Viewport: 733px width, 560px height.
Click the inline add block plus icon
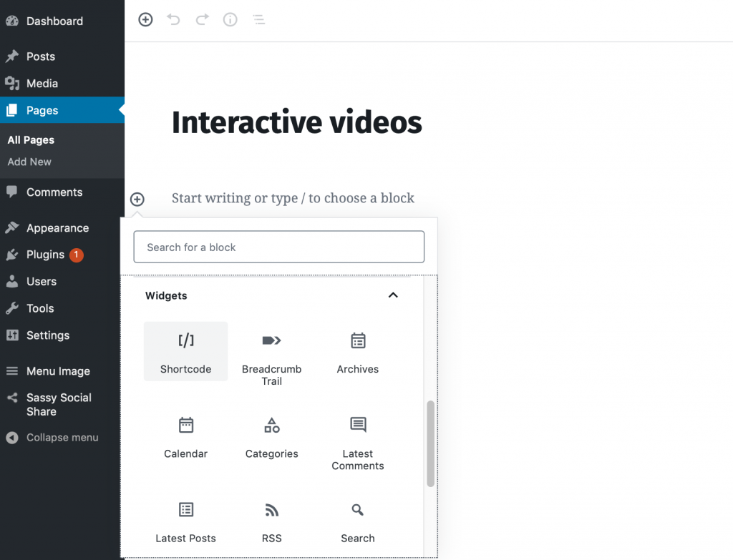coord(137,200)
